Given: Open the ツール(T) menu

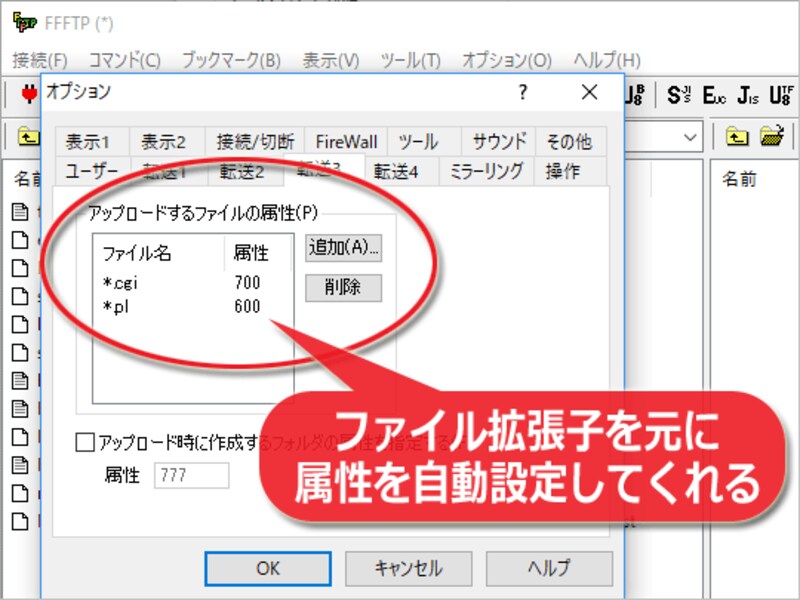Looking at the screenshot, I should (410, 60).
